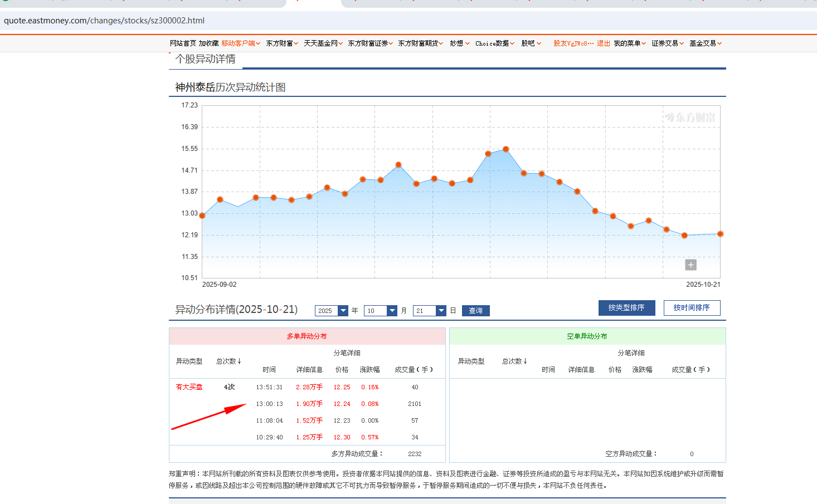Click 加收藏 link
817x504 pixels.
click(208, 43)
